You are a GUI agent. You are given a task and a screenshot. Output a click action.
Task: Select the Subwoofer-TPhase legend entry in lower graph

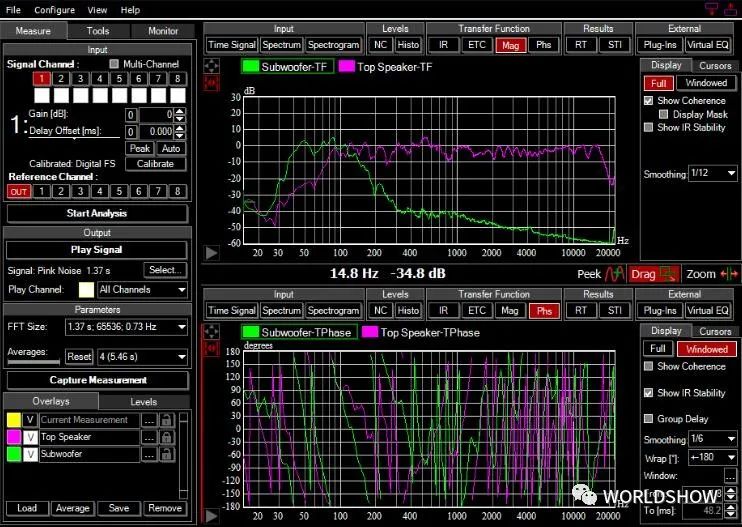point(299,333)
